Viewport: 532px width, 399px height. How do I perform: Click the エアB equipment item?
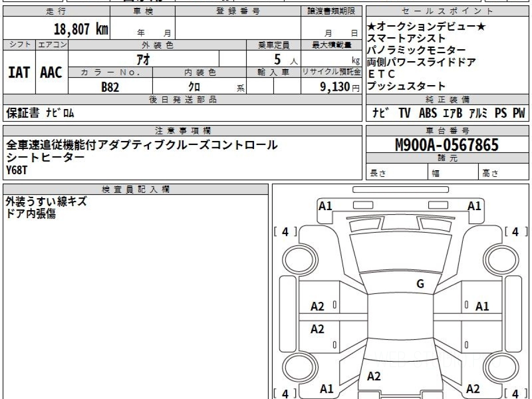(453, 113)
